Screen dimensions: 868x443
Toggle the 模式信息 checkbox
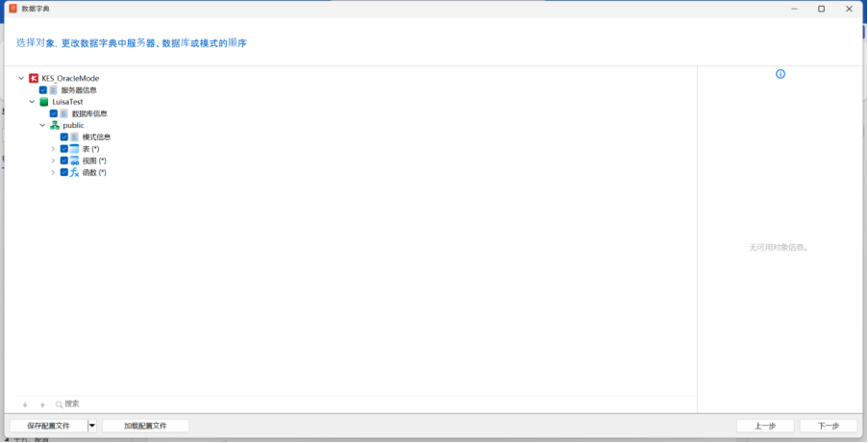point(64,137)
